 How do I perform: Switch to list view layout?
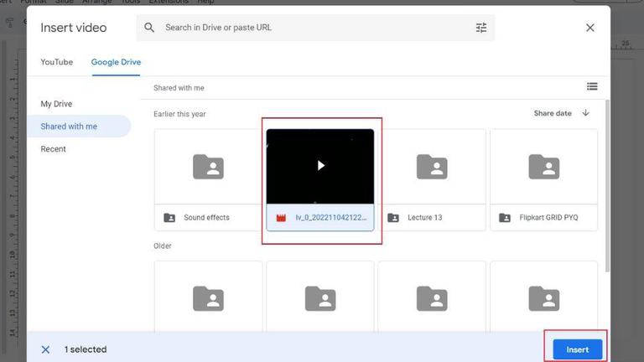(x=592, y=86)
